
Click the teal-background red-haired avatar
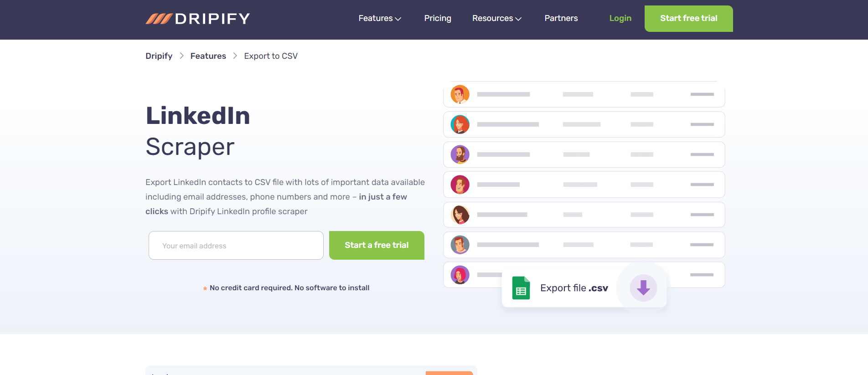(460, 124)
